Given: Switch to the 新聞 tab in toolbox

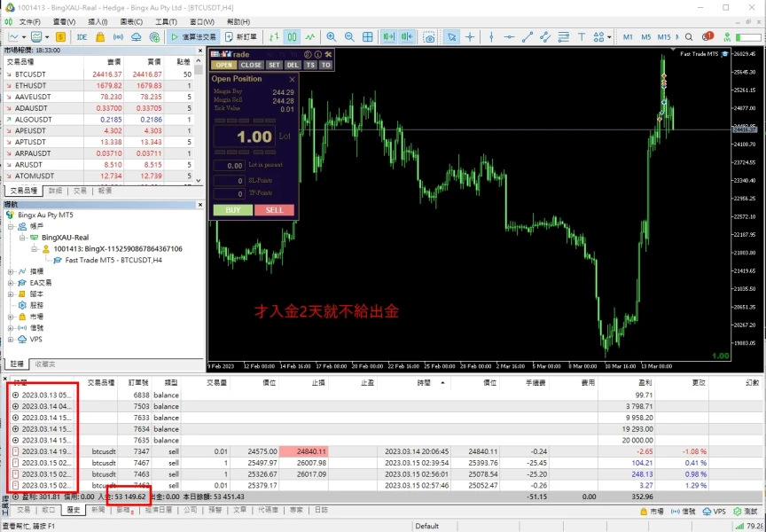Looking at the screenshot, I should (99, 510).
